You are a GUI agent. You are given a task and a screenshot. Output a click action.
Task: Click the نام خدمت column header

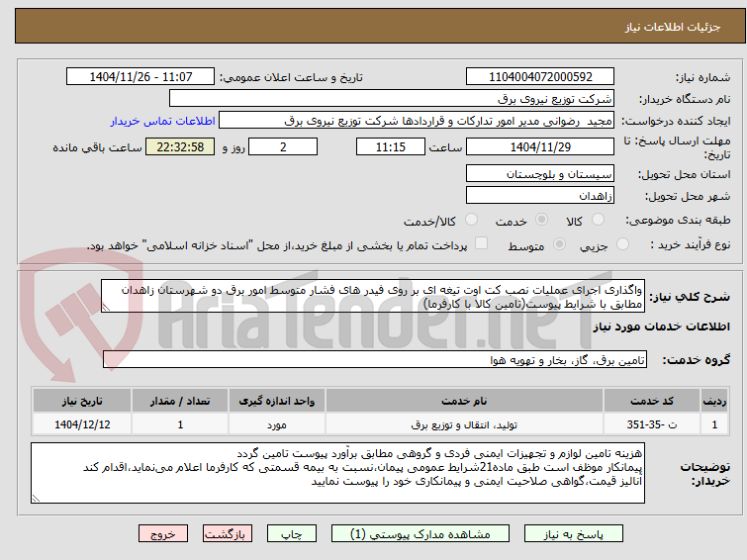click(464, 401)
